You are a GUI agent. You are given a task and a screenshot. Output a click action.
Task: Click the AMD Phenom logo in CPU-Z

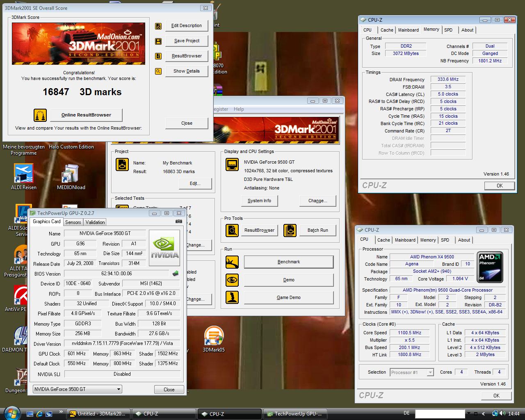(x=490, y=267)
